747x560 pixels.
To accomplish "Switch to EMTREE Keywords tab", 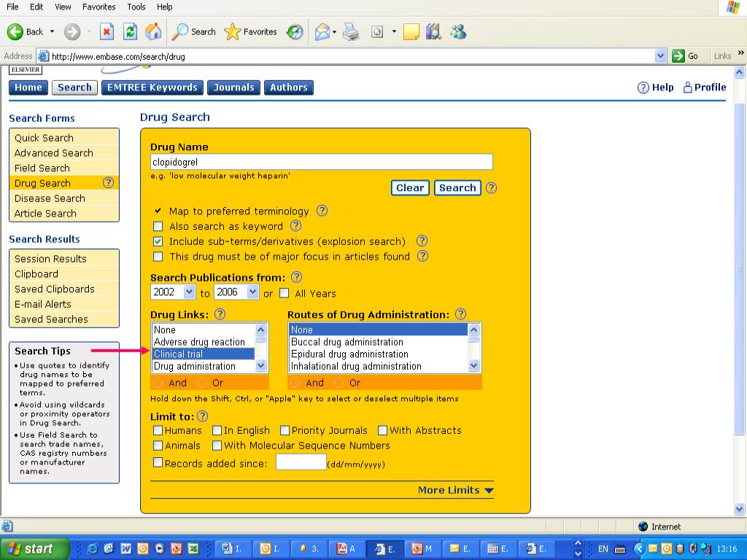I will click(152, 87).
